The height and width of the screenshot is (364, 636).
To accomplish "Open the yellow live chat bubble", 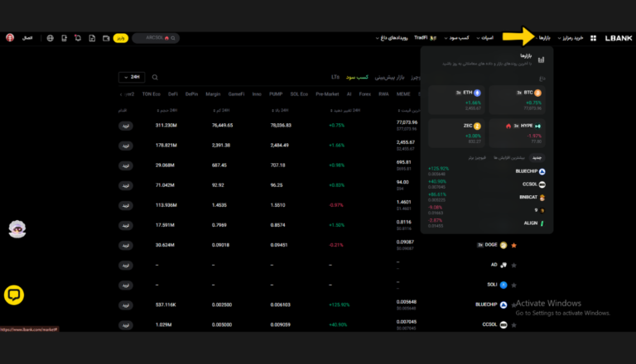I will coord(14,295).
